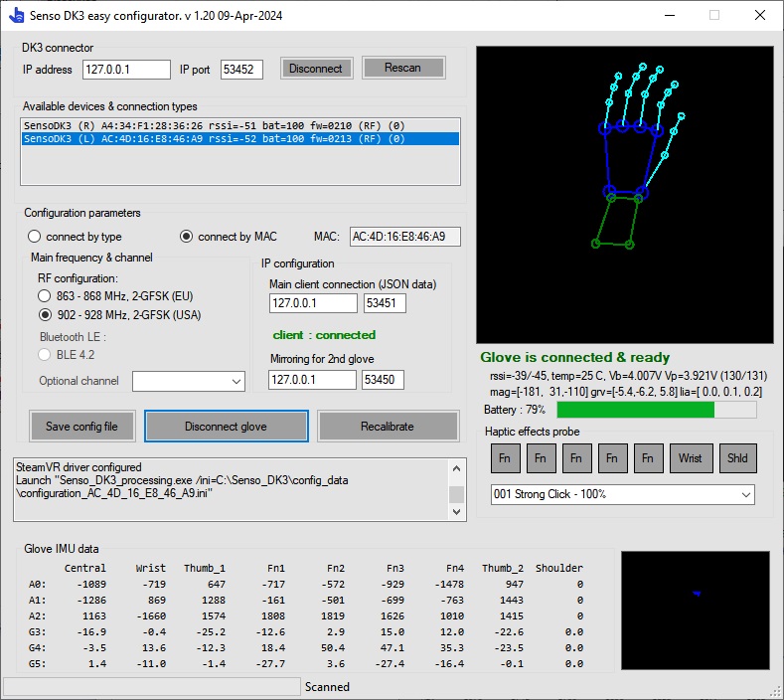Select the connect by type option

tap(35, 237)
